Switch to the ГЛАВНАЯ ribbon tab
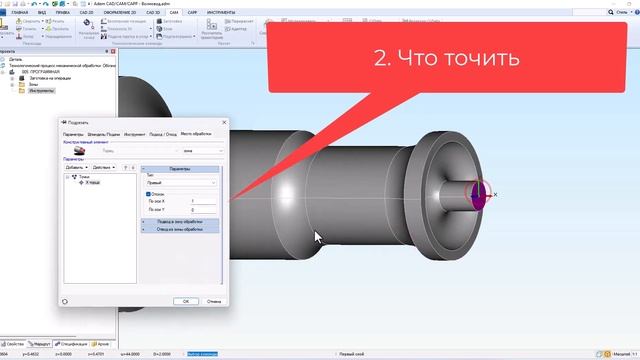This screenshot has width=640, height=360. (x=20, y=13)
